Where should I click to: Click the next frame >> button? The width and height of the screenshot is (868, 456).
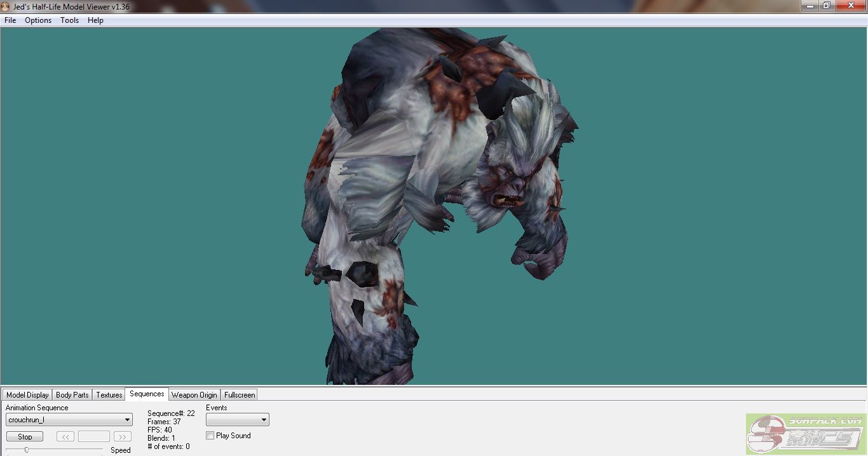click(123, 437)
